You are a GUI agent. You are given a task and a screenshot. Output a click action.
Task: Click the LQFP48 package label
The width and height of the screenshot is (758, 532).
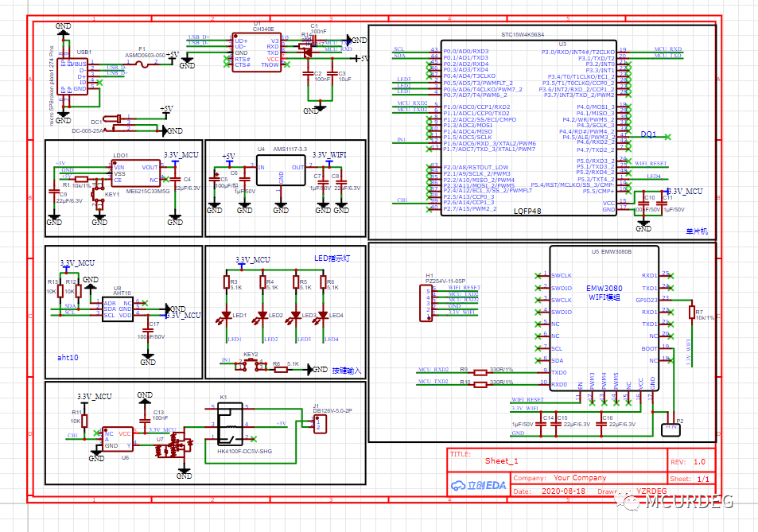coord(527,212)
